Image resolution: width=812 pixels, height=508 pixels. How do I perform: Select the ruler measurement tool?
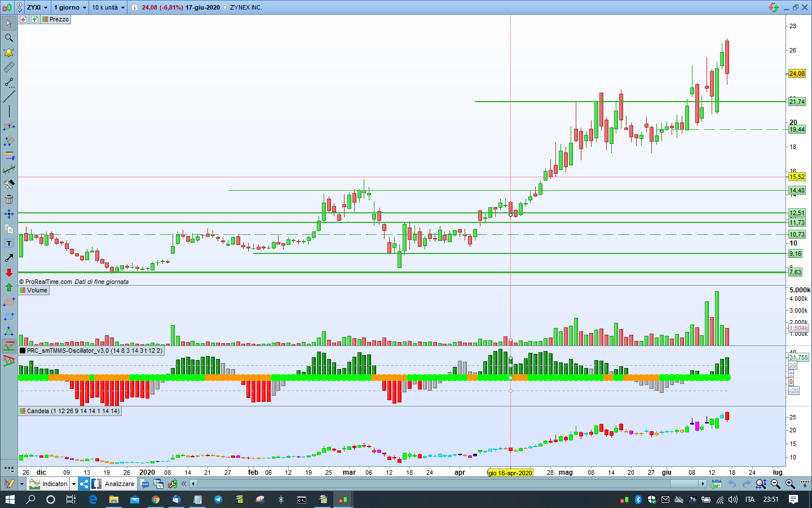[8, 67]
